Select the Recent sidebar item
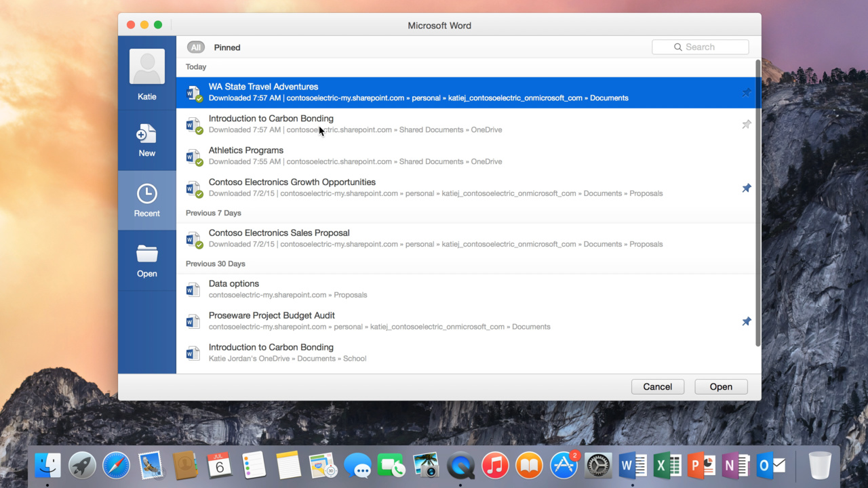 [x=147, y=201]
